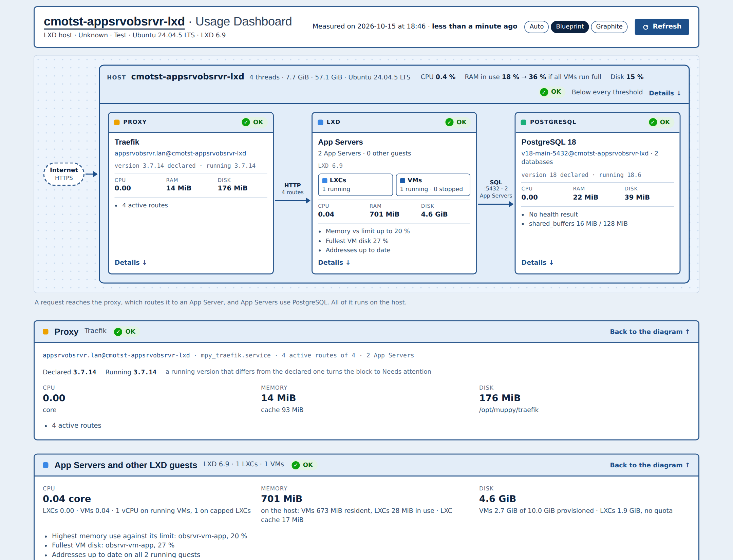Click 'Fullest VM disk 27 %' in App Servers card
This screenshot has width=733, height=560.
pos(357,241)
